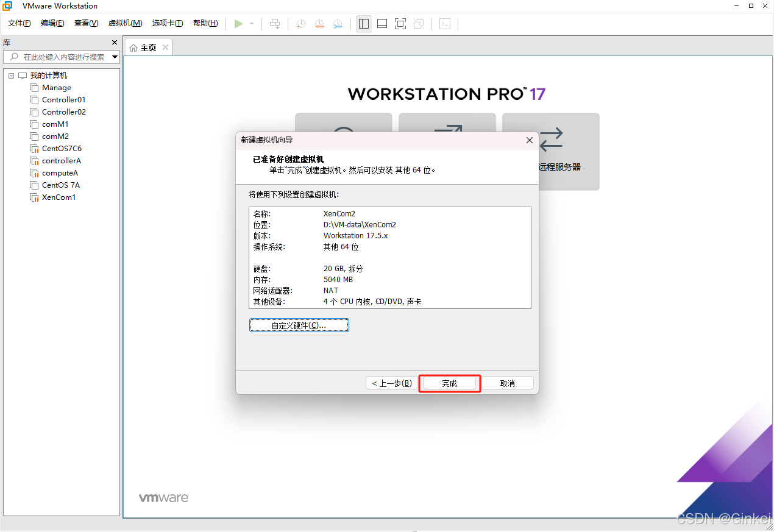Open the 虚拟机(M) menu
This screenshot has height=532, width=774.
click(x=125, y=24)
